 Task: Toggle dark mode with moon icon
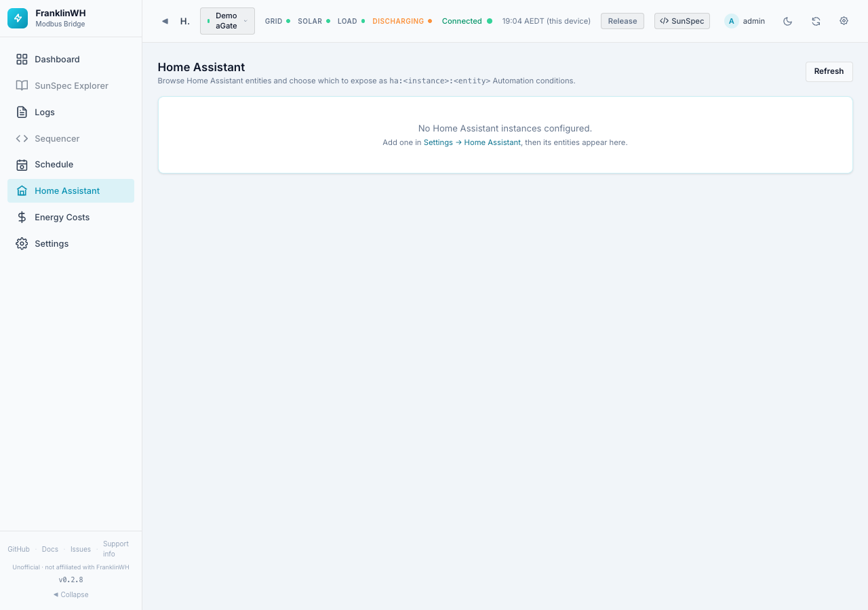(x=787, y=21)
